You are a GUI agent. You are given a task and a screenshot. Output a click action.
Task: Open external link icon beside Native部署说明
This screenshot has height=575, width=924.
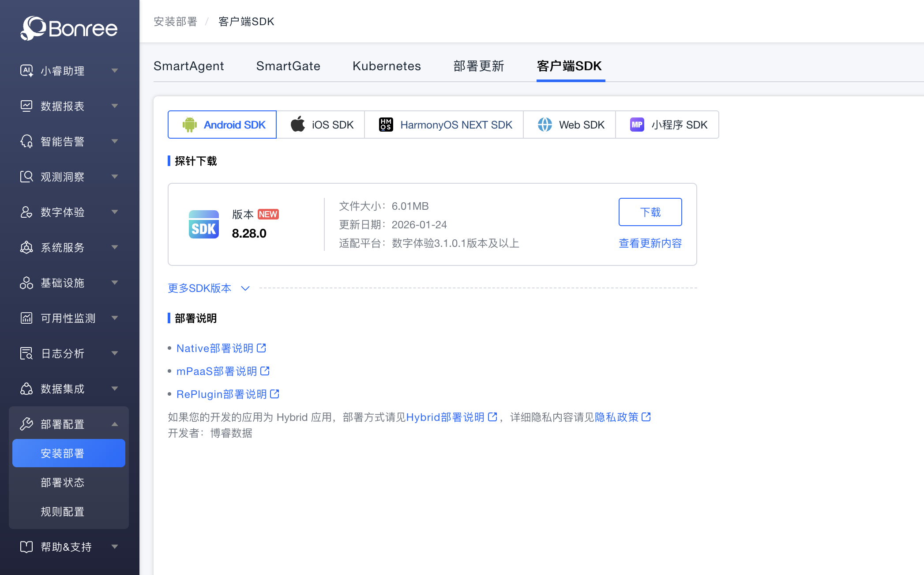[261, 348]
